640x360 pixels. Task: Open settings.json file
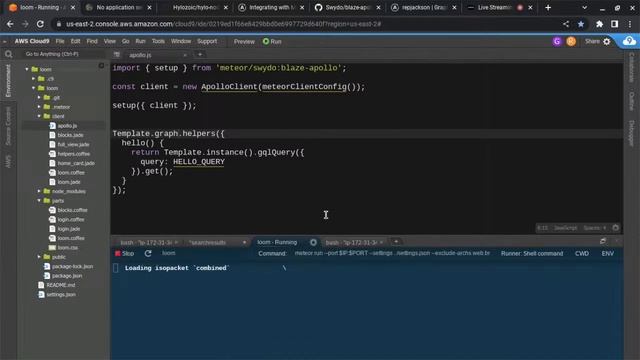pos(61,295)
